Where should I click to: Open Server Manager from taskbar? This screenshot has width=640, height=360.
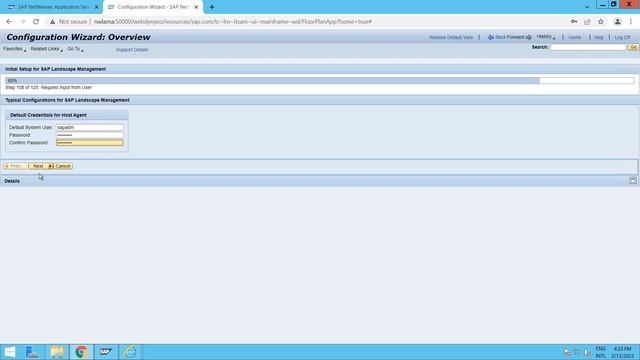(32, 352)
